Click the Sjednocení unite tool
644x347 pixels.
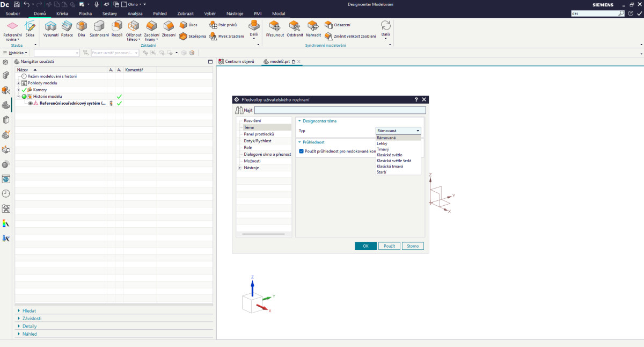coord(99,27)
